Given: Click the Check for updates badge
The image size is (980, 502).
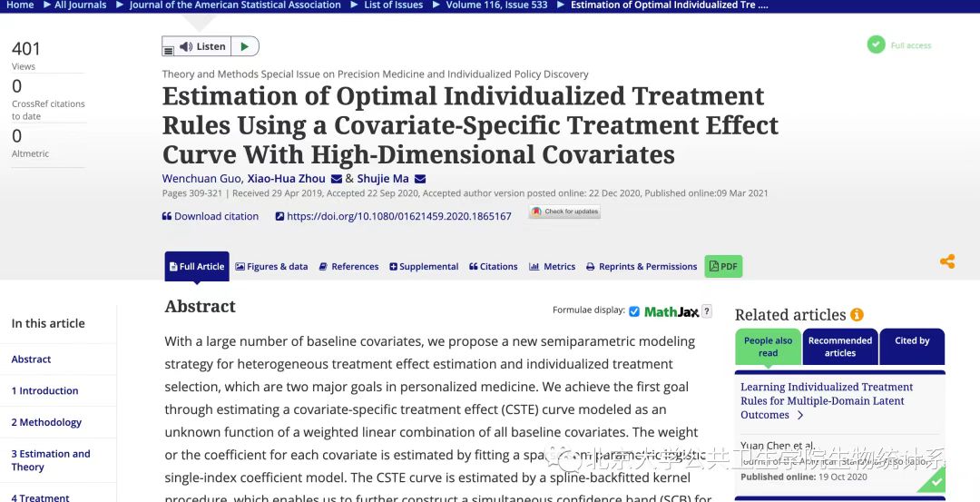Looking at the screenshot, I should pyautogui.click(x=564, y=212).
